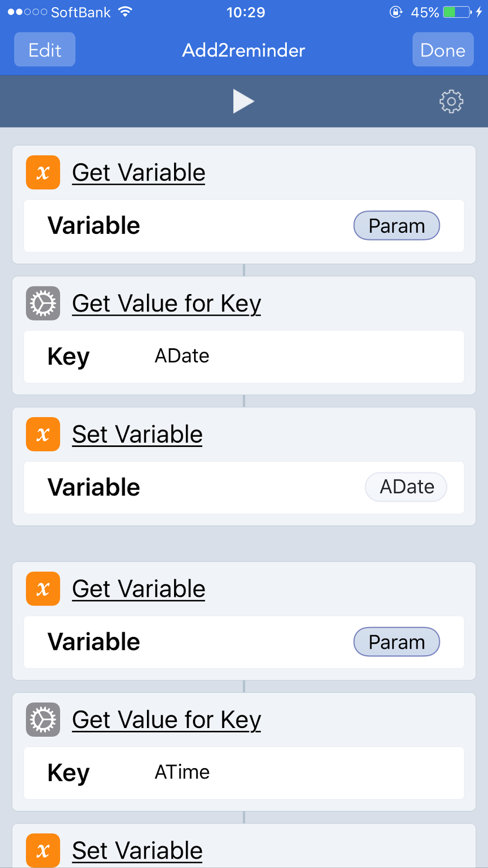This screenshot has height=868, width=488.
Task: Tap the bottom Set Variable orange icon
Action: pyautogui.click(x=43, y=850)
